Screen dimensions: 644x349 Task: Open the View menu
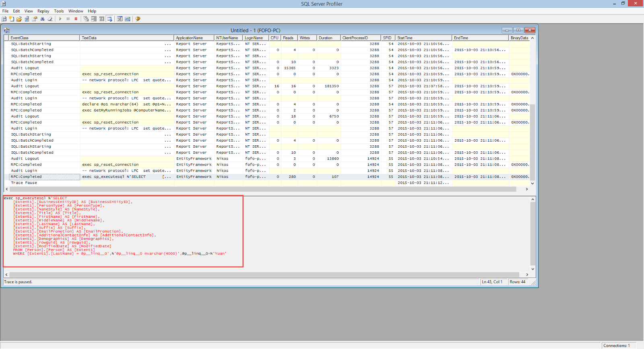coord(29,11)
